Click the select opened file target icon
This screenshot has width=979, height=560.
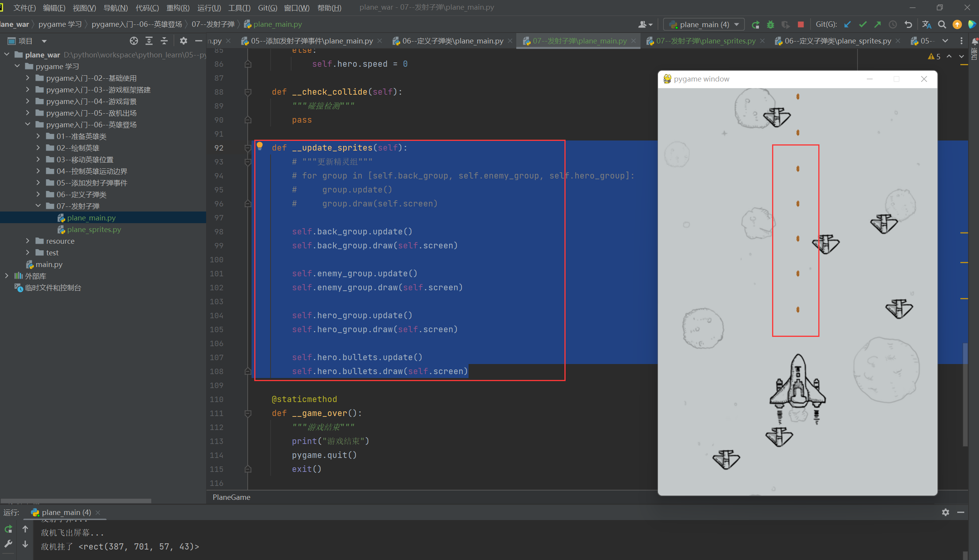[134, 41]
